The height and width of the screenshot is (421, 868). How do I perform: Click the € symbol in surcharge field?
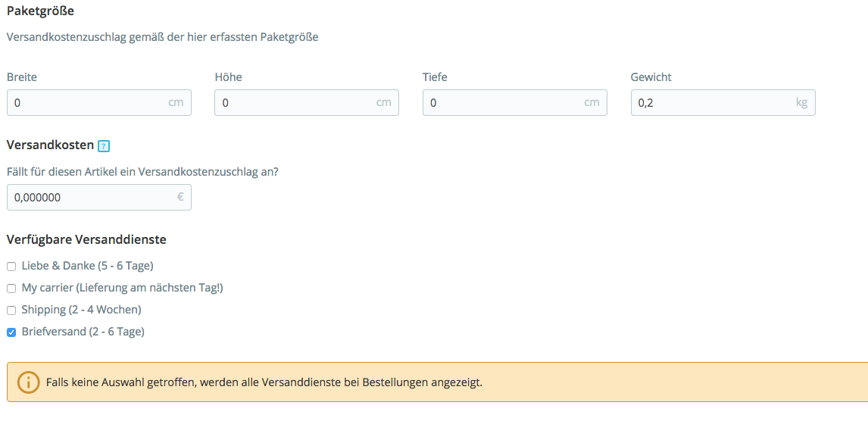tap(180, 197)
